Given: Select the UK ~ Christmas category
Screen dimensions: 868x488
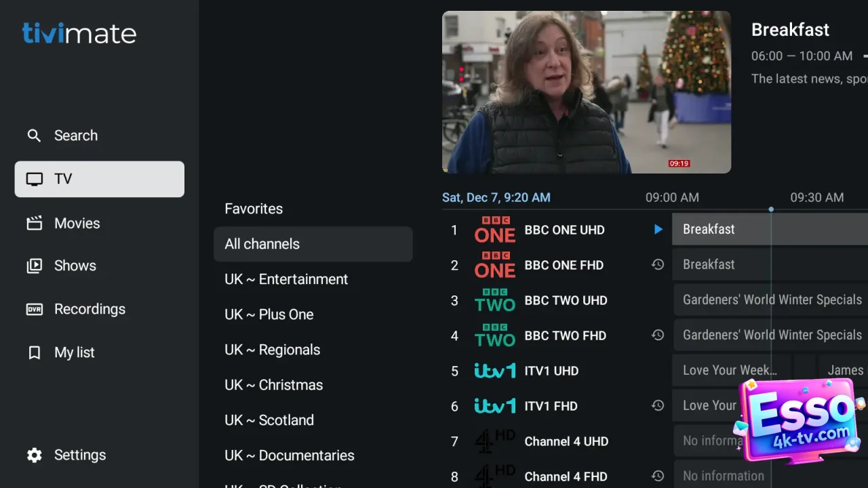Looking at the screenshot, I should tap(273, 385).
